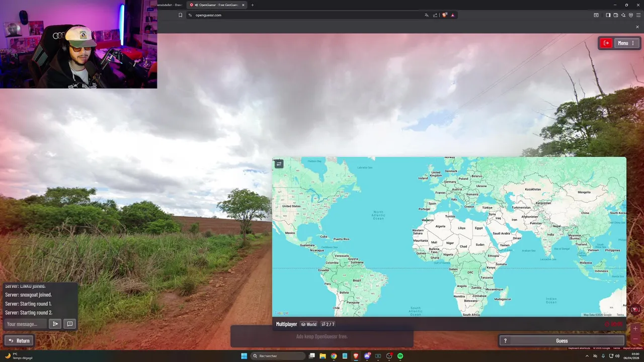Open the browser hamburger menu

638,15
